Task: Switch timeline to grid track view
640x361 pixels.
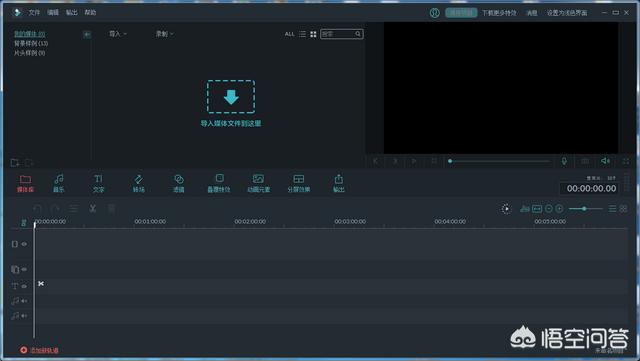Action: click(623, 209)
